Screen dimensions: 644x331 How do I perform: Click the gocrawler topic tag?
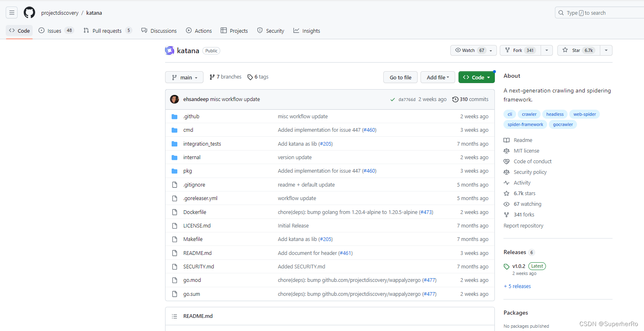563,124
